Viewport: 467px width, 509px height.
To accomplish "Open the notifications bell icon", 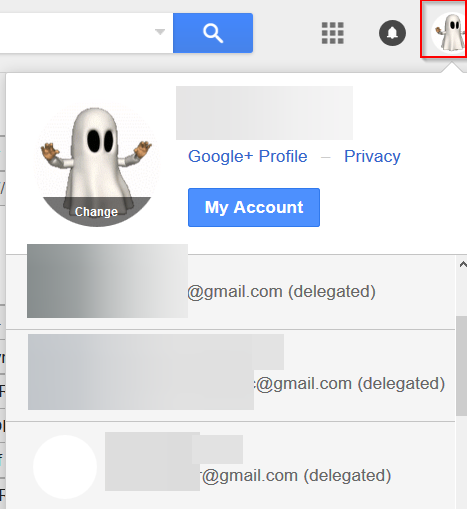I will point(392,33).
